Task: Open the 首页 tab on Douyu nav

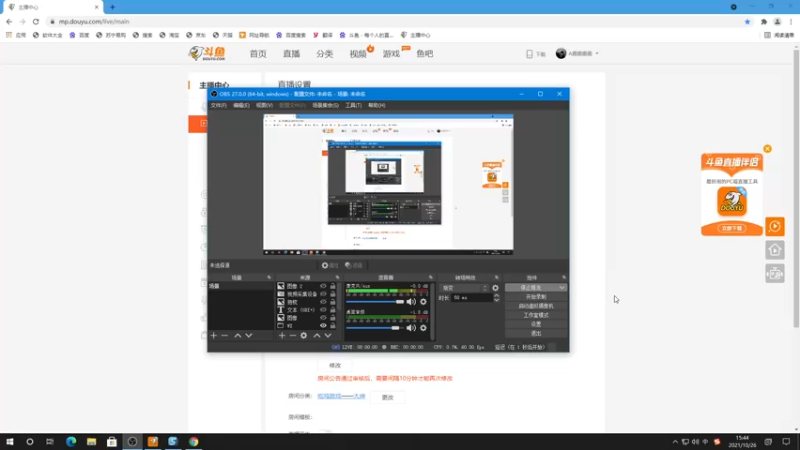Action: coord(258,54)
